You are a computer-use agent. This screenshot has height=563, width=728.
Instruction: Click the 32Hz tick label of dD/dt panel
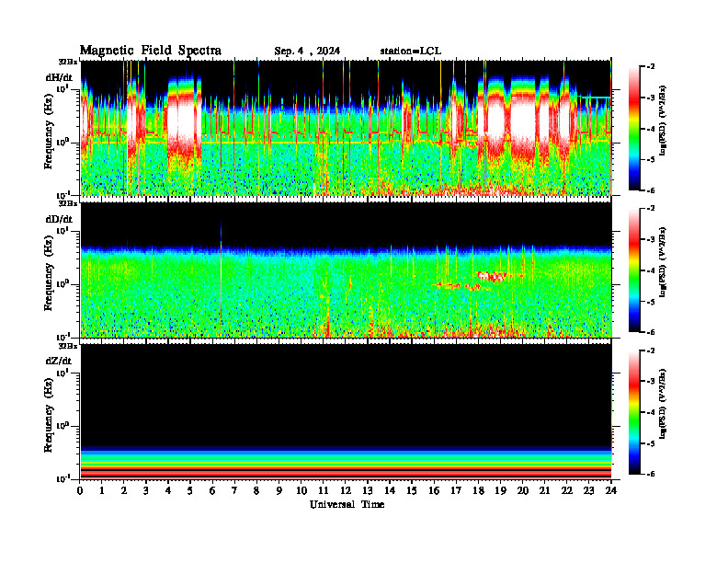pyautogui.click(x=67, y=203)
